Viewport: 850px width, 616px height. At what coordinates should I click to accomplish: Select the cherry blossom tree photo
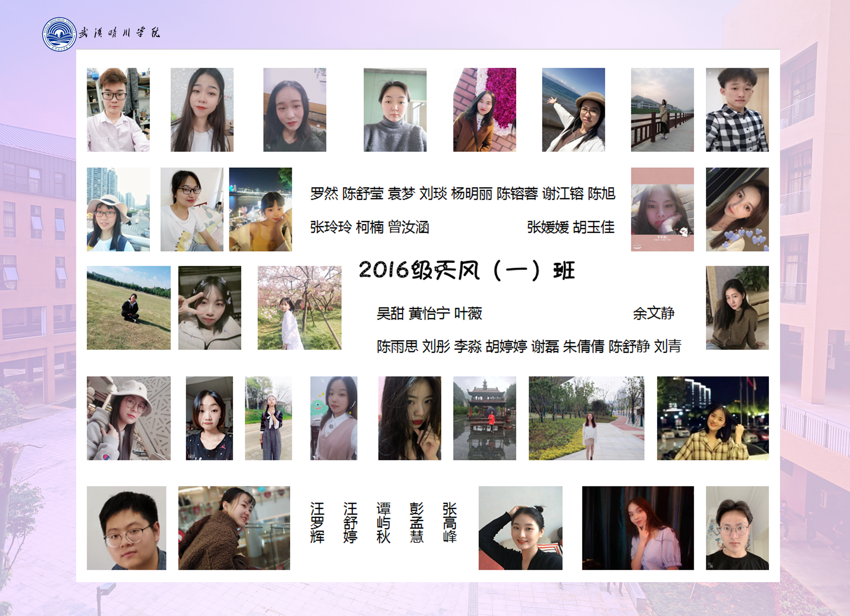299,308
